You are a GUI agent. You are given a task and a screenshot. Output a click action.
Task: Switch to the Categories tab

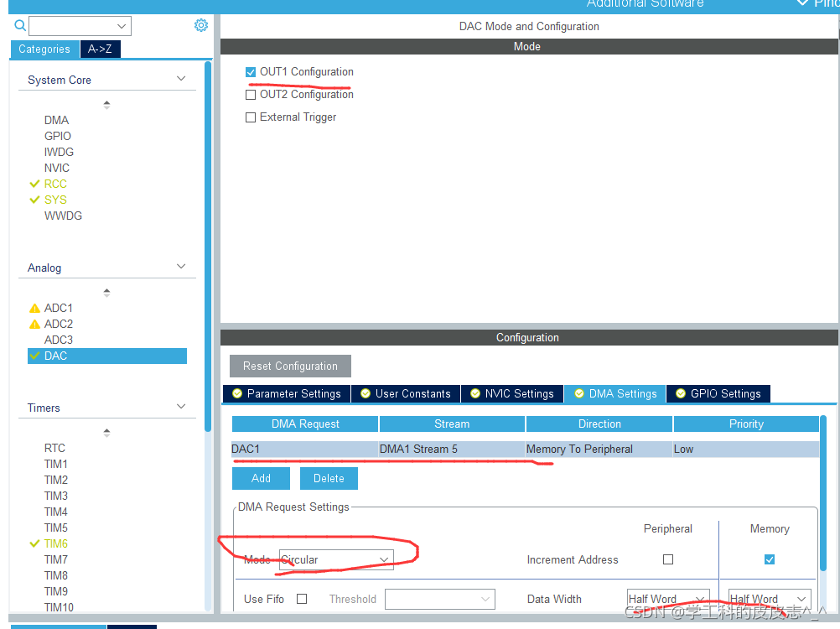[44, 49]
